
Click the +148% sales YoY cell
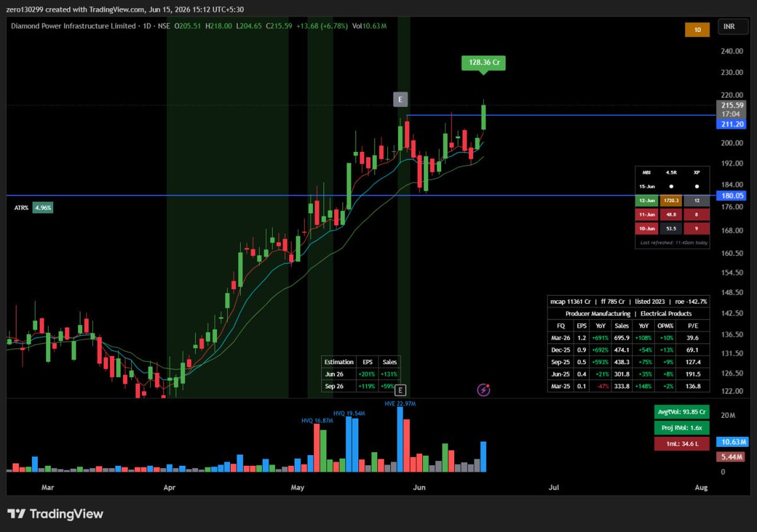(643, 386)
